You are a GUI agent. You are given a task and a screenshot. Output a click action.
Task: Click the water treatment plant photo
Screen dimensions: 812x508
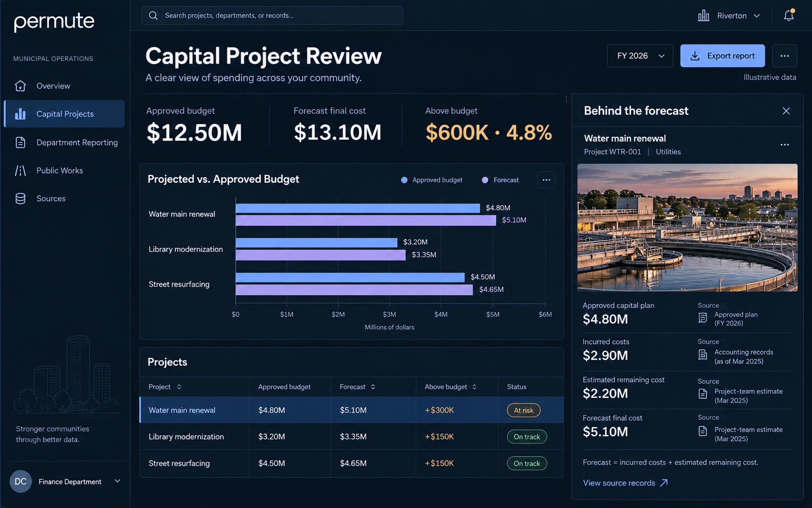tap(687, 227)
